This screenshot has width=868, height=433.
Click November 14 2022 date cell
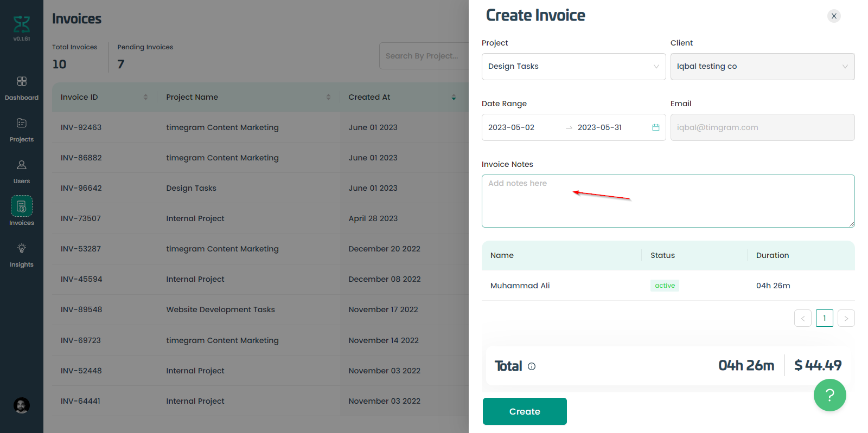[x=384, y=340]
